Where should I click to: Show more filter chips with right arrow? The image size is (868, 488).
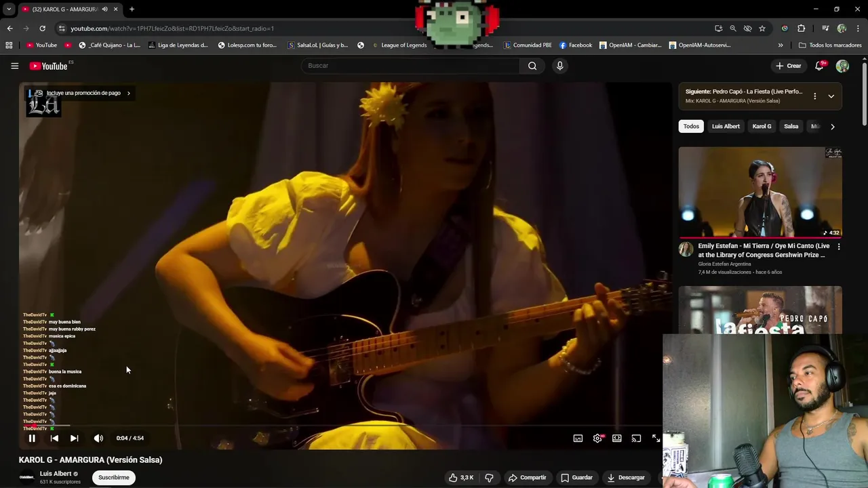pyautogui.click(x=832, y=126)
